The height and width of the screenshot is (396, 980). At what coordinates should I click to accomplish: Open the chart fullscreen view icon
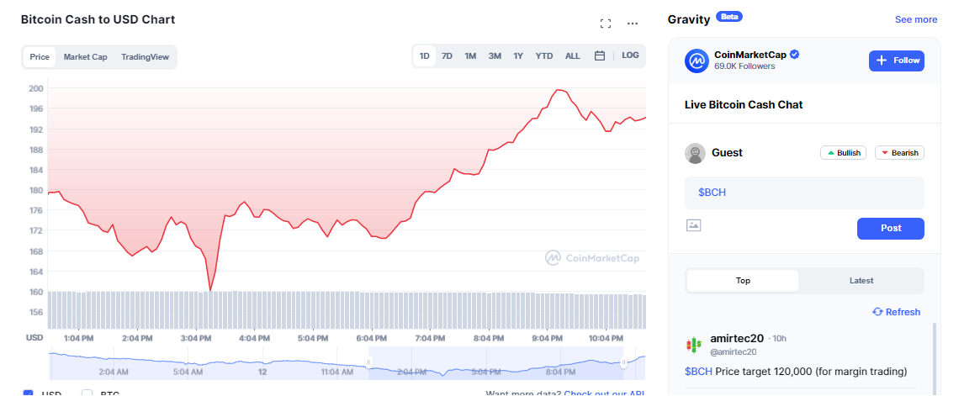(605, 24)
